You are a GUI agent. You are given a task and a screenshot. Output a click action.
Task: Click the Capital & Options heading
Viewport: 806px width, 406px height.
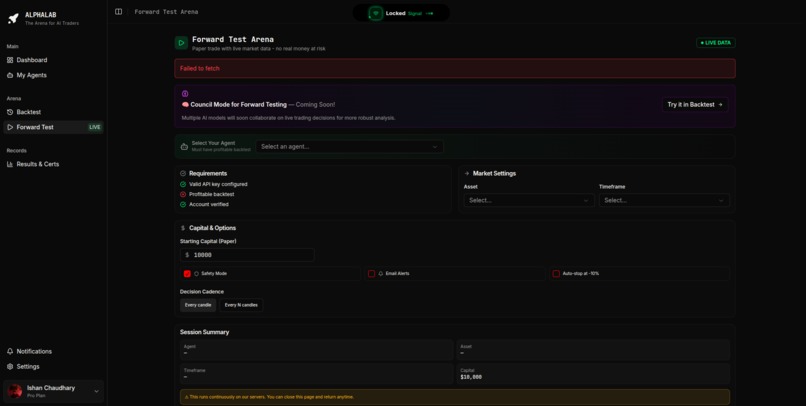pos(212,228)
